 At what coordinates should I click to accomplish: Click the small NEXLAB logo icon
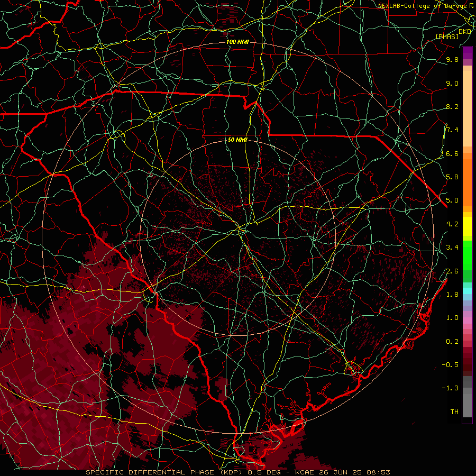tap(471, 5)
